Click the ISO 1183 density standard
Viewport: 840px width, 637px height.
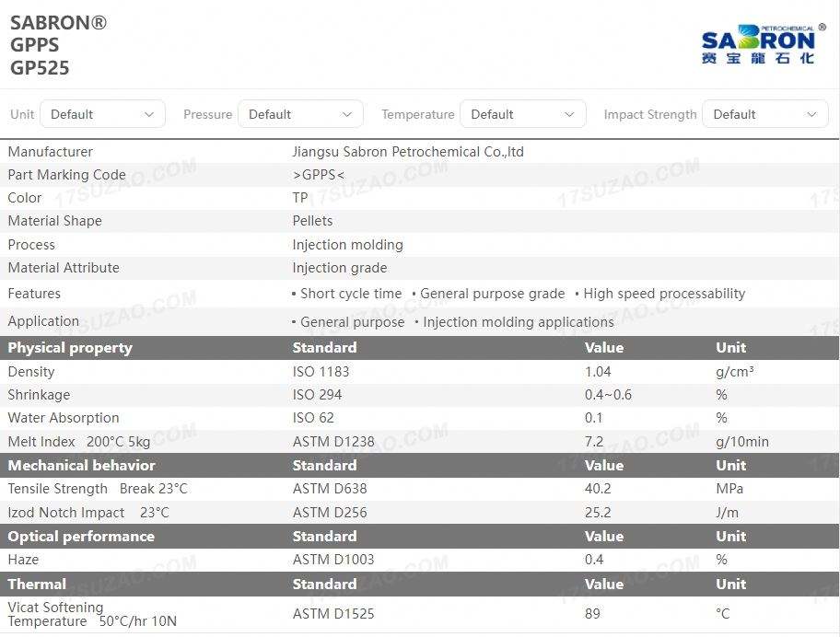click(321, 372)
